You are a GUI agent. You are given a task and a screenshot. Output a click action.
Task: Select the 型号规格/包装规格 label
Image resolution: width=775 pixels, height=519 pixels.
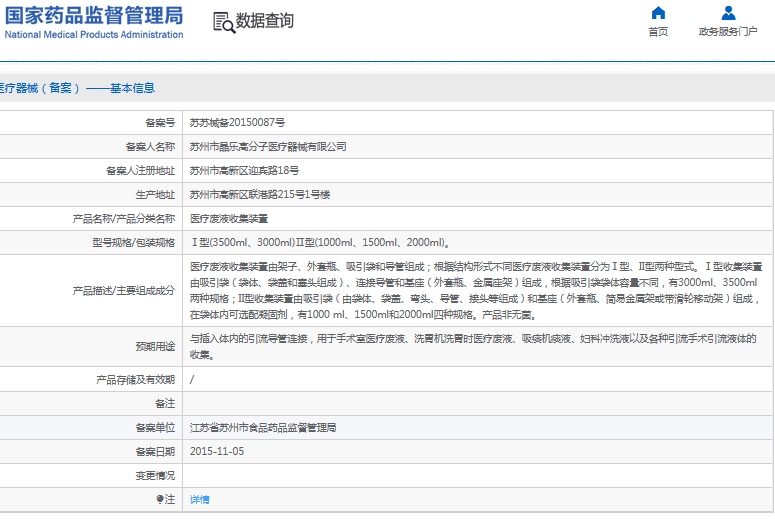(x=133, y=243)
